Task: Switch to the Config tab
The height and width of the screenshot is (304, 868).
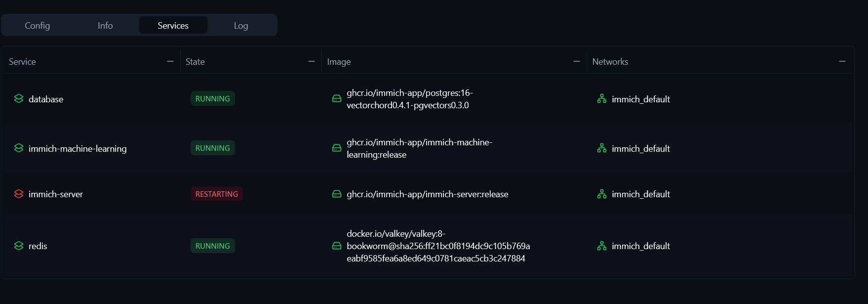Action: click(x=38, y=25)
